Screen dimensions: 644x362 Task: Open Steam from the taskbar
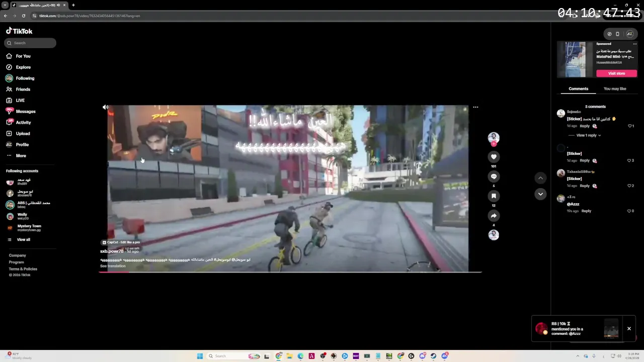click(433, 356)
